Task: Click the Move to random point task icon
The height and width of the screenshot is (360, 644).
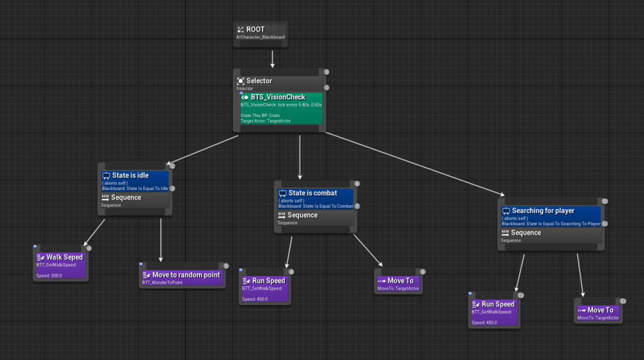Action: [x=147, y=275]
